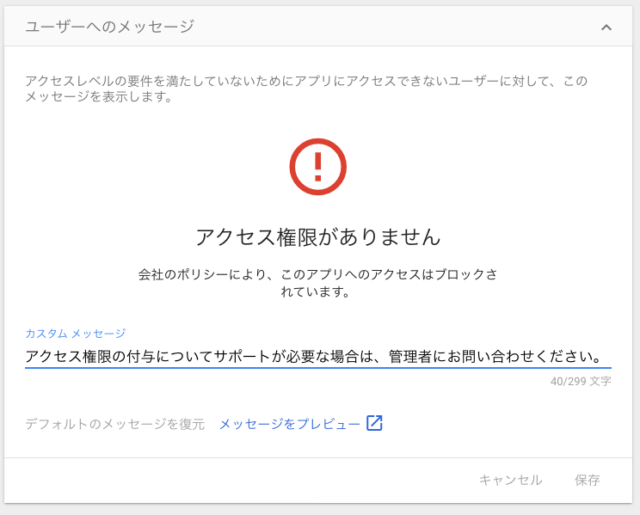
Task: Open メッセージをプレビュー link
Action: tap(289, 424)
